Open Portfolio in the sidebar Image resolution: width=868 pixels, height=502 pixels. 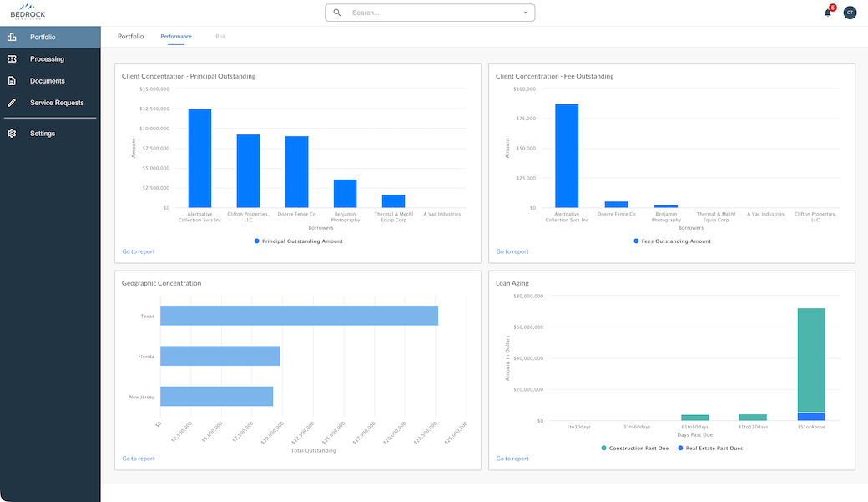point(50,37)
